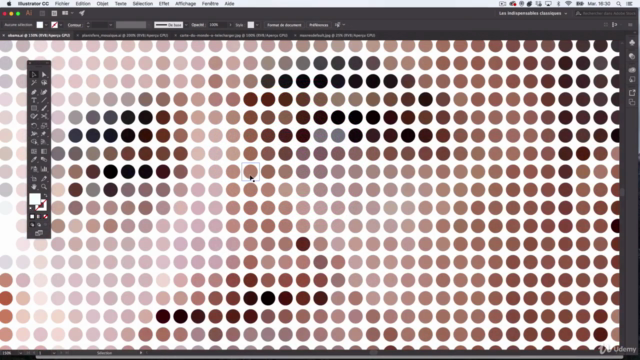This screenshot has height=360, width=640.
Task: Open control bar stroke color dropdown
Action: click(x=61, y=25)
